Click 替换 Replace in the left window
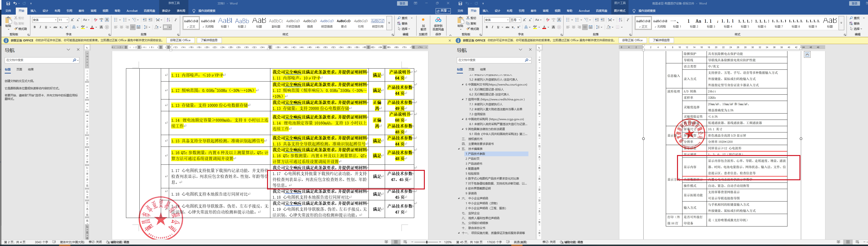The height and width of the screenshot is (246, 868). coord(403,24)
